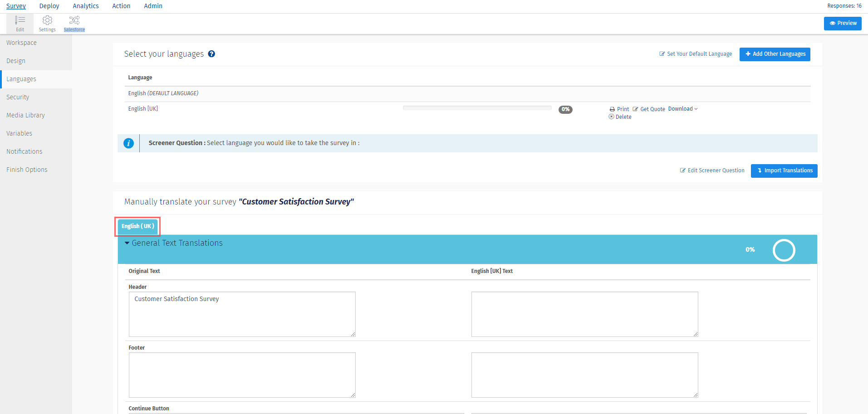Click the Original Text column header
The image size is (868, 414).
point(144,271)
